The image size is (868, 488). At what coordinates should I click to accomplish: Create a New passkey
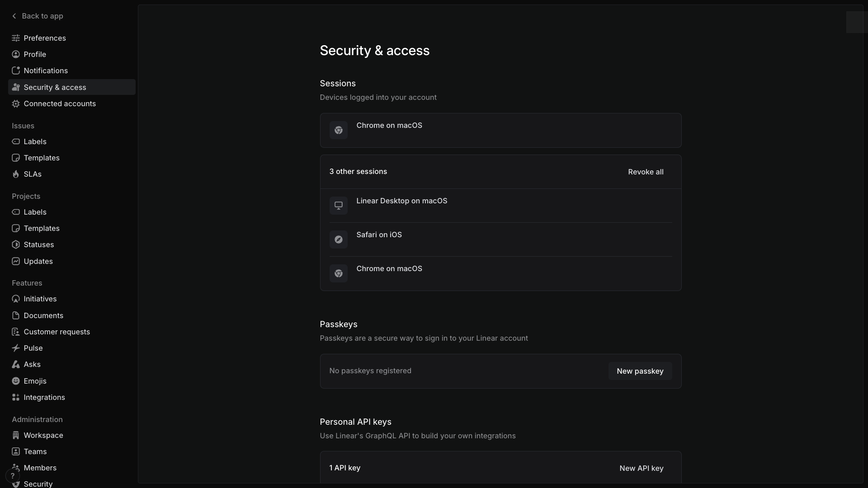(640, 371)
